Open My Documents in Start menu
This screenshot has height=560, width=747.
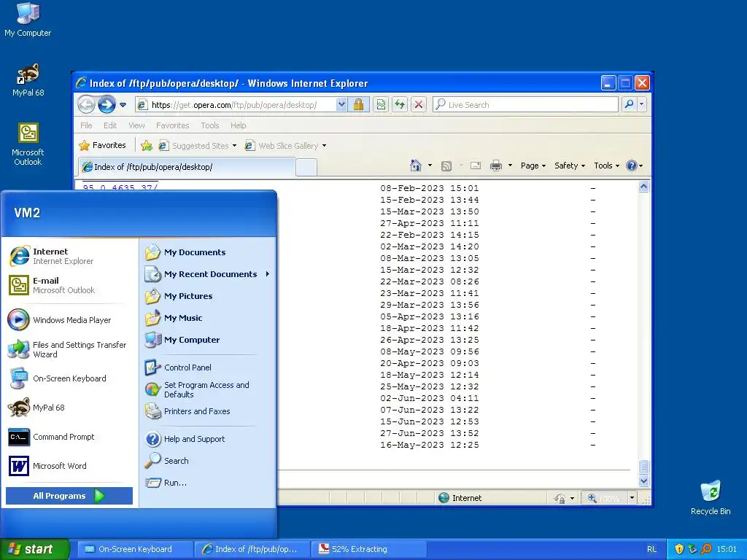(207, 252)
